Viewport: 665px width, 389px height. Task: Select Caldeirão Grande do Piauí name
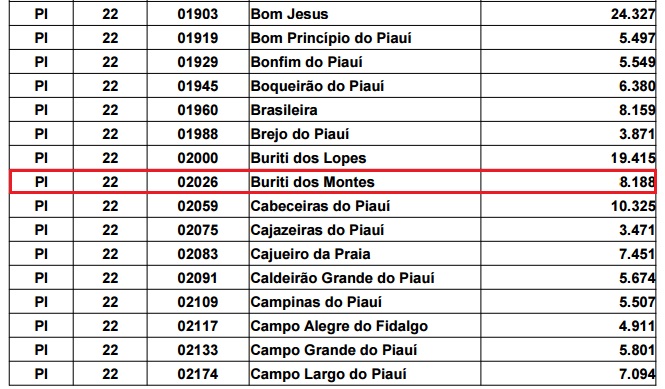[x=342, y=278]
